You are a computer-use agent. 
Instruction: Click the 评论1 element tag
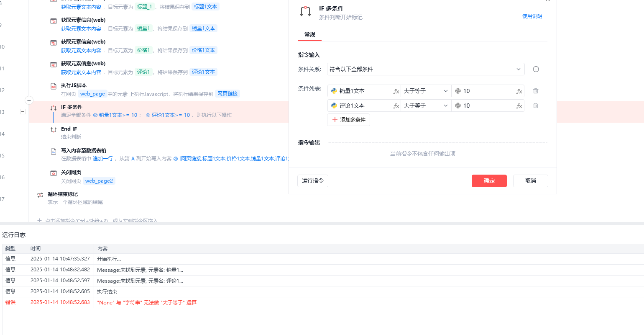coord(143,72)
